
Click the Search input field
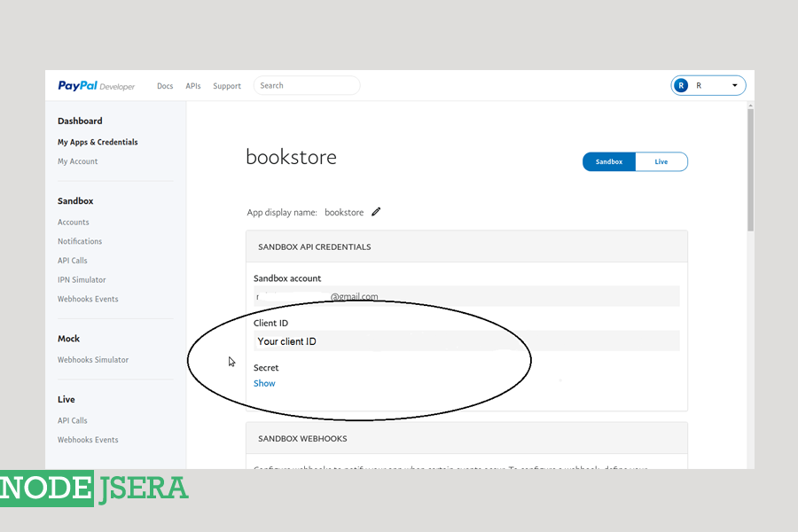pos(307,86)
